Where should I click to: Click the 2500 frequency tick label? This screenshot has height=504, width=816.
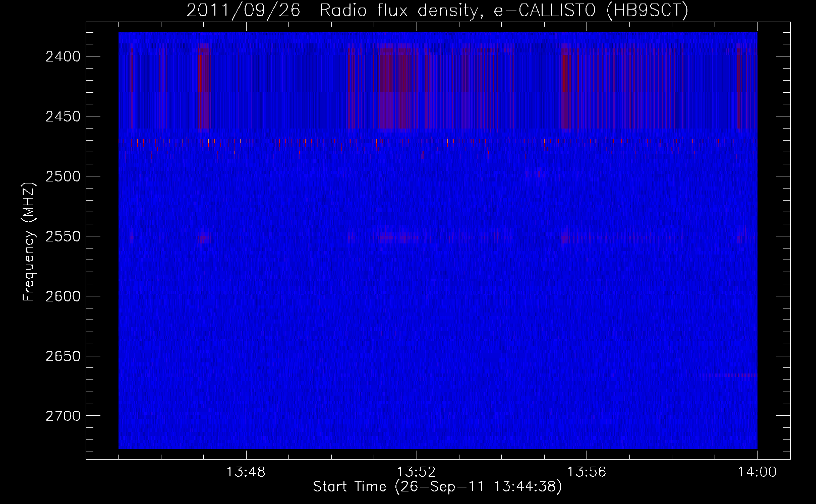click(x=63, y=176)
